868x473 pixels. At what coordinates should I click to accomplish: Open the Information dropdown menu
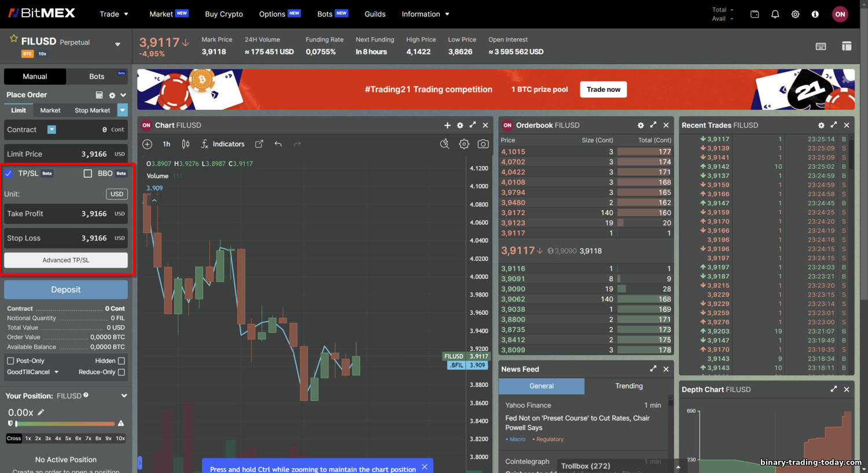coord(425,14)
